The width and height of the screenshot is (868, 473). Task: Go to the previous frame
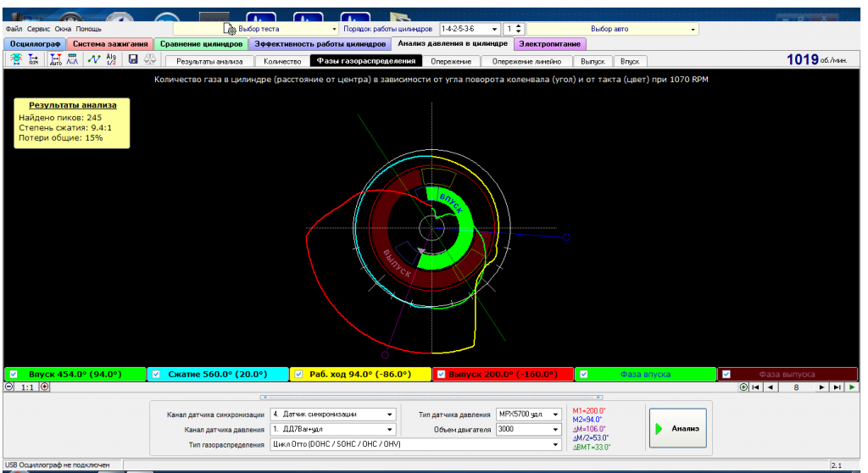coord(770,387)
